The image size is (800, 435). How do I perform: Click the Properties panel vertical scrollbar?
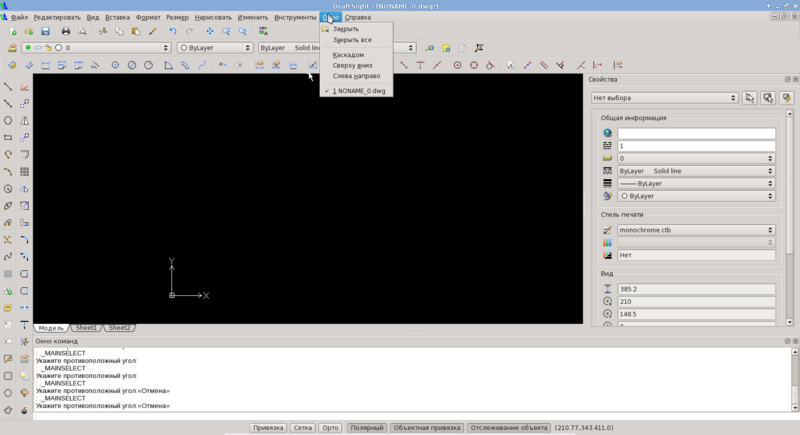click(790, 218)
